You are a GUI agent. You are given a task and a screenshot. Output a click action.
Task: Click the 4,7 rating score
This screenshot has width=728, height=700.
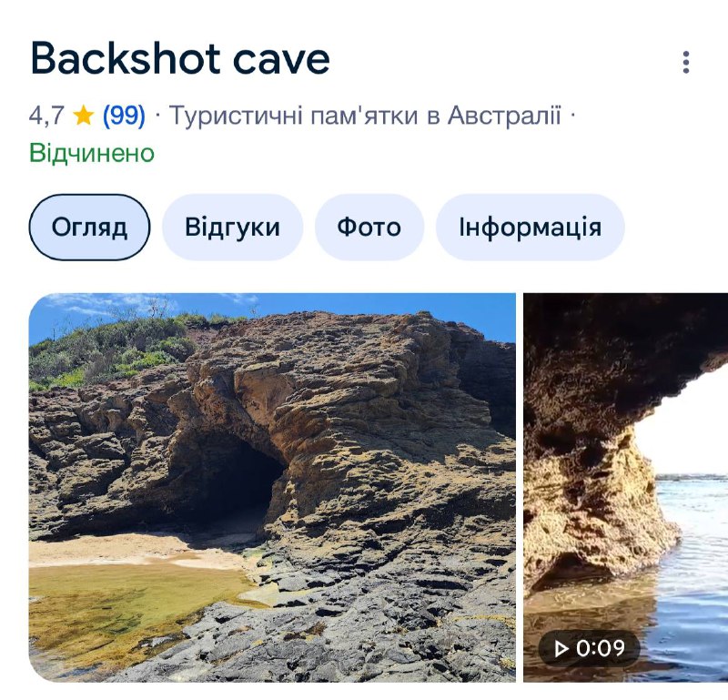46,115
